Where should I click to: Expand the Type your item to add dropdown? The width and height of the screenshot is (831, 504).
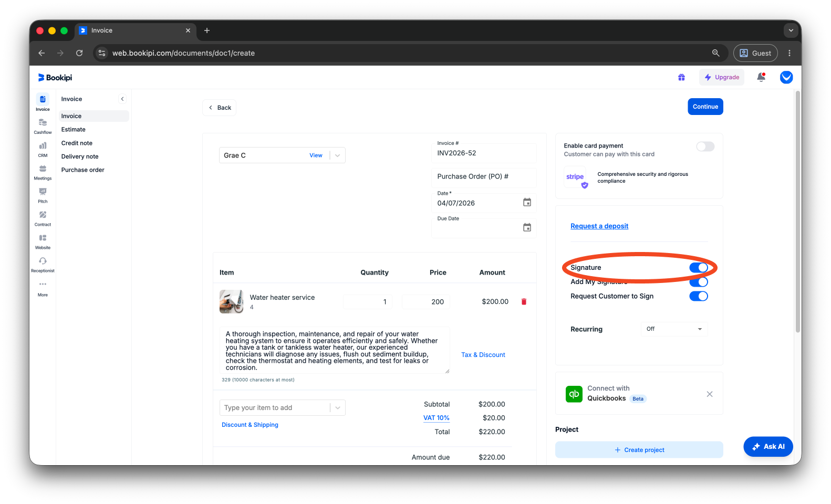pyautogui.click(x=338, y=408)
